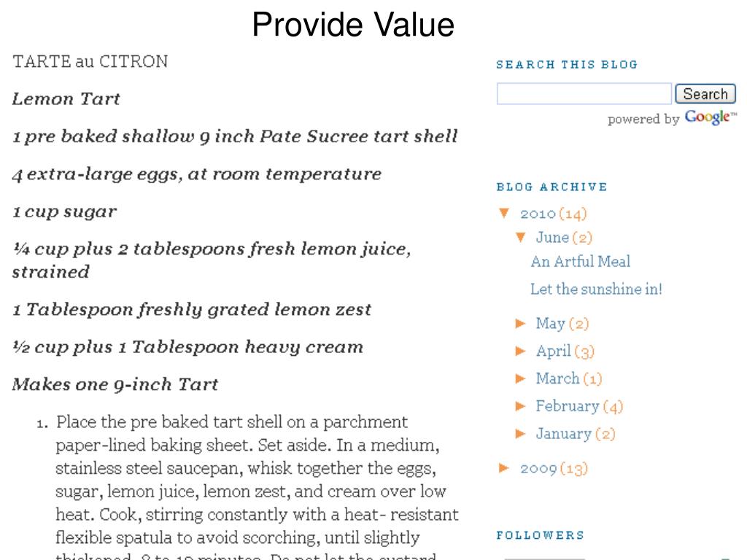The image size is (747, 560).
Task: Open the February archive link
Action: (x=568, y=406)
